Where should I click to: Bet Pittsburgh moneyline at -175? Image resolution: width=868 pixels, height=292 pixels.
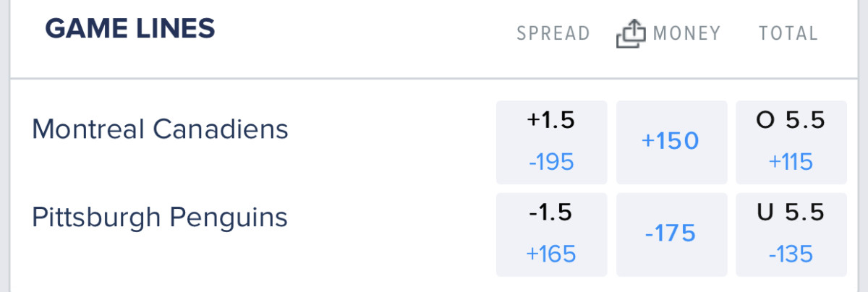coord(671,233)
